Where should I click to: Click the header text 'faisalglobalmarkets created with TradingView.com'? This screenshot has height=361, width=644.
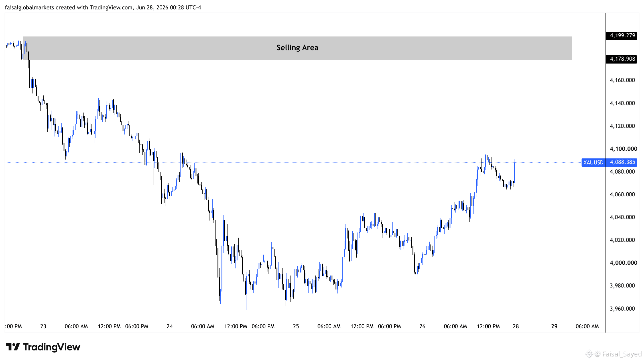pos(69,8)
